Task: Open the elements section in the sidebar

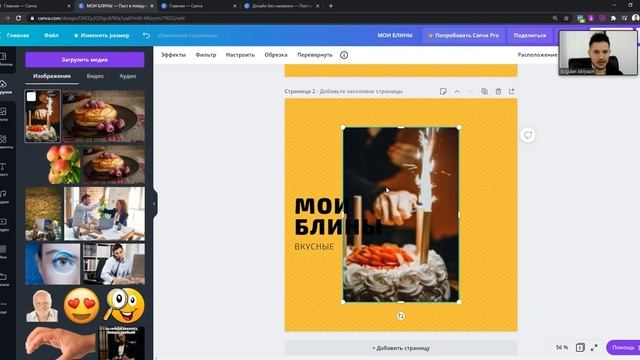Action: pyautogui.click(x=4, y=142)
